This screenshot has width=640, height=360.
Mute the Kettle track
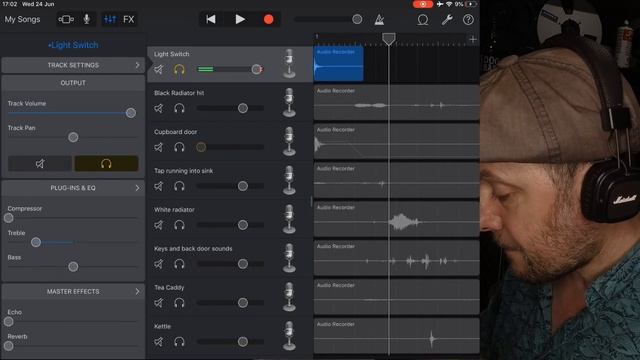tap(159, 342)
